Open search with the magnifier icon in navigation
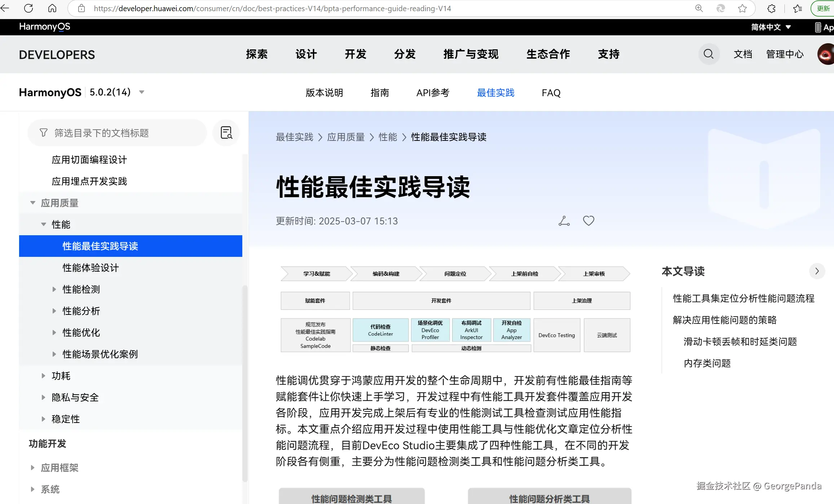This screenshot has height=504, width=834. pyautogui.click(x=708, y=54)
